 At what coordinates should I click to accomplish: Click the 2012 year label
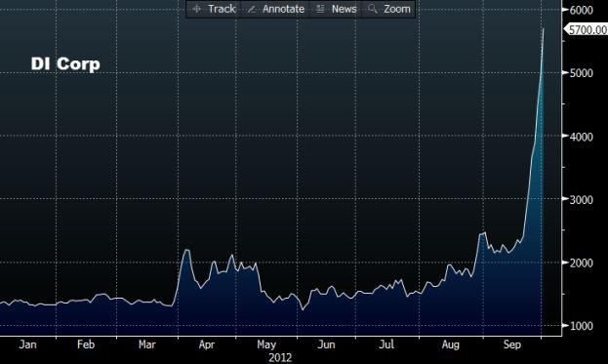[x=280, y=357]
